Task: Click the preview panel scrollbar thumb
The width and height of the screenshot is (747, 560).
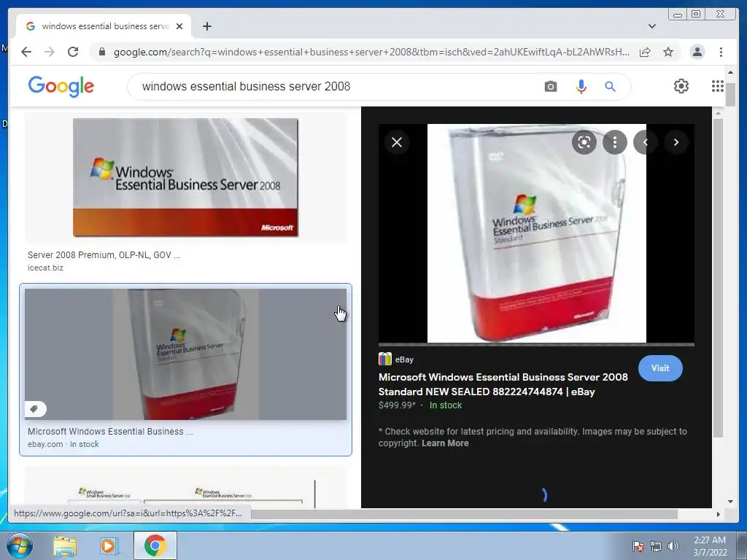Action: 718,279
